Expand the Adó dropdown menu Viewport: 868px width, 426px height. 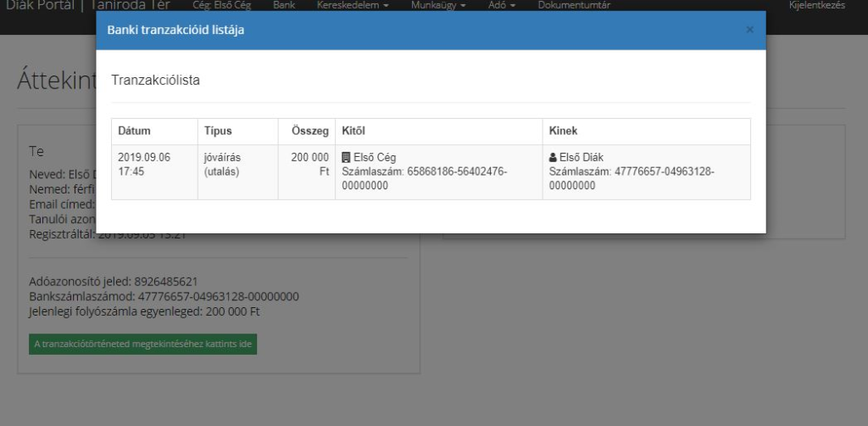[x=503, y=6]
